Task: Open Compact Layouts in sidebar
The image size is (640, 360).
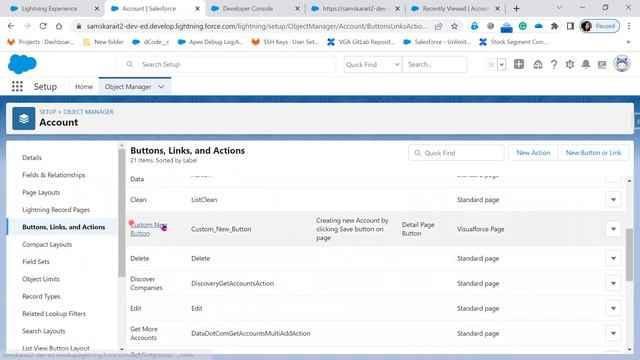Action: pos(47,244)
